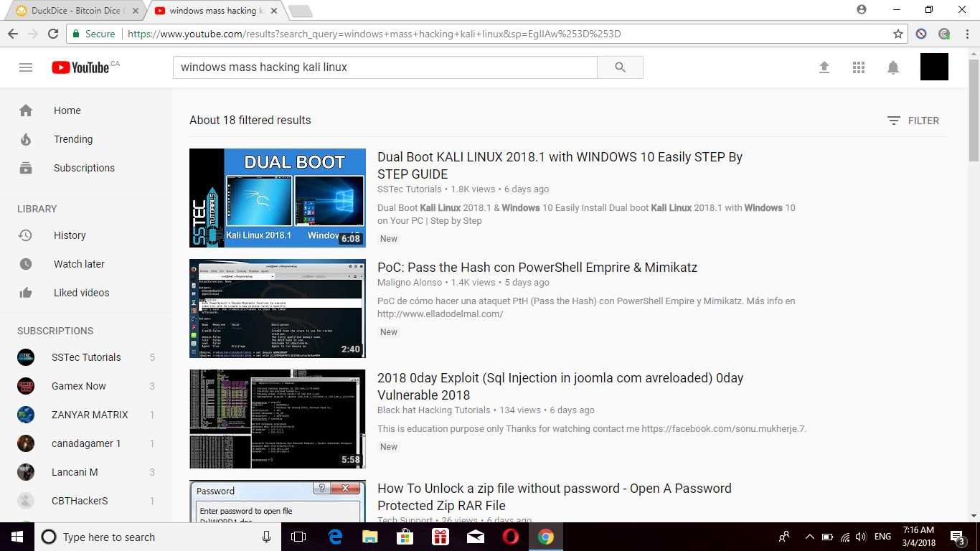Click the Chrome icon on taskbar
This screenshot has height=551, width=980.
(x=546, y=537)
